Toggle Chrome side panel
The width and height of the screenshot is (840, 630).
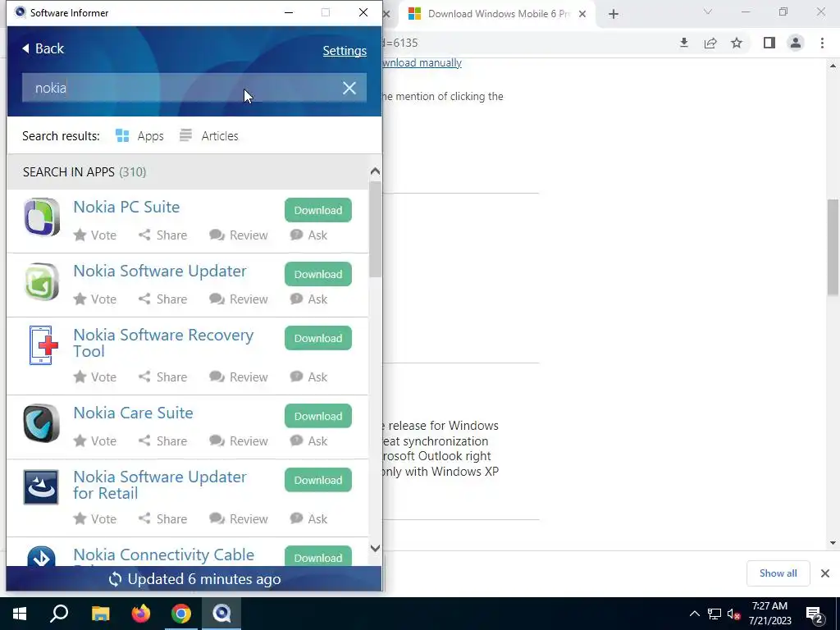[x=769, y=43]
